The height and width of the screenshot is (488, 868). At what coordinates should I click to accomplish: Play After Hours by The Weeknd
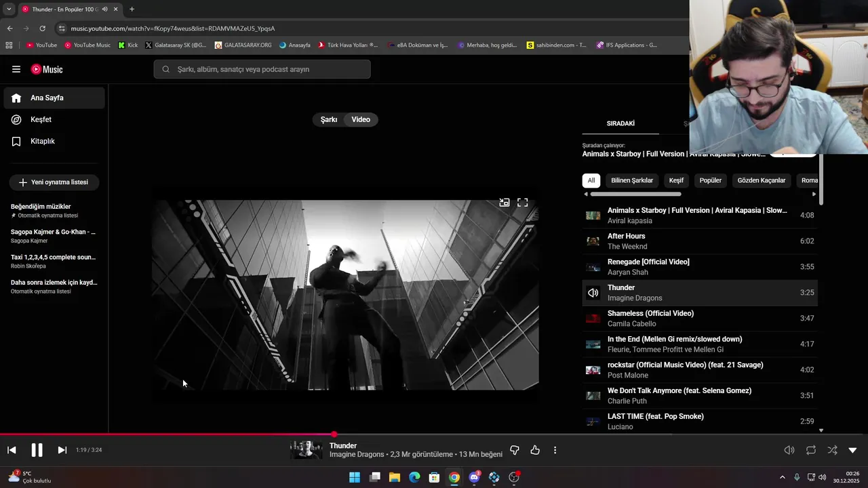700,241
